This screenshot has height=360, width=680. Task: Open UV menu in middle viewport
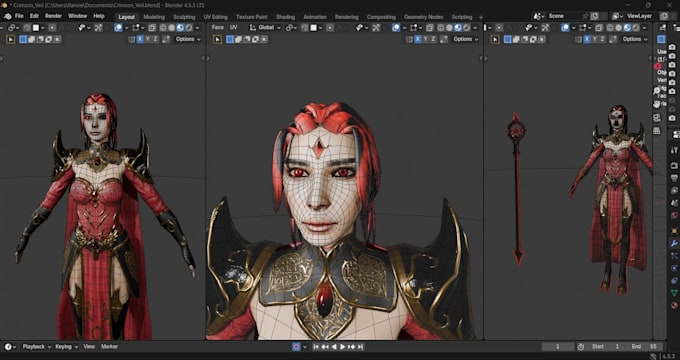(234, 27)
